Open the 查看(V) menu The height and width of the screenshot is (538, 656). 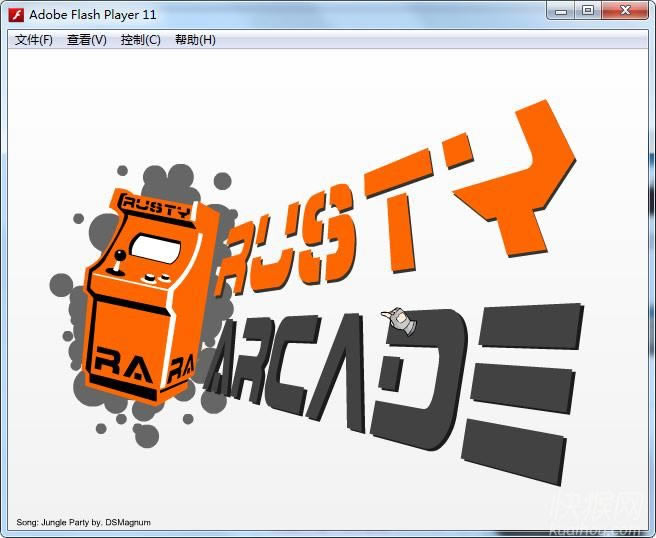pos(87,40)
